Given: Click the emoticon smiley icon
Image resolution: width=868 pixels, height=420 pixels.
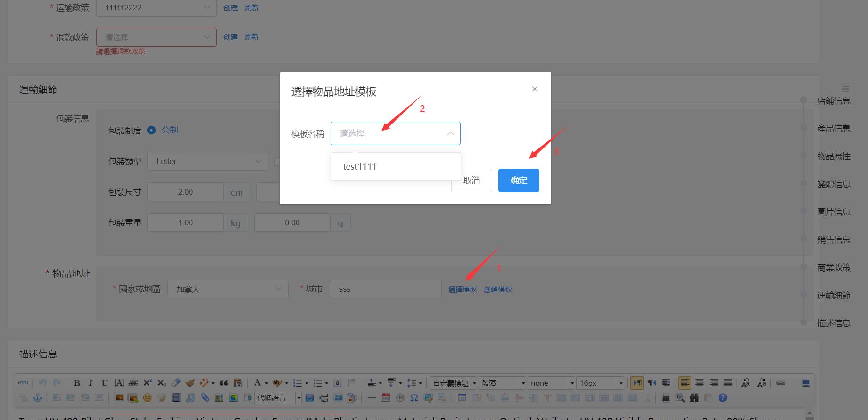Looking at the screenshot, I should 147,398.
